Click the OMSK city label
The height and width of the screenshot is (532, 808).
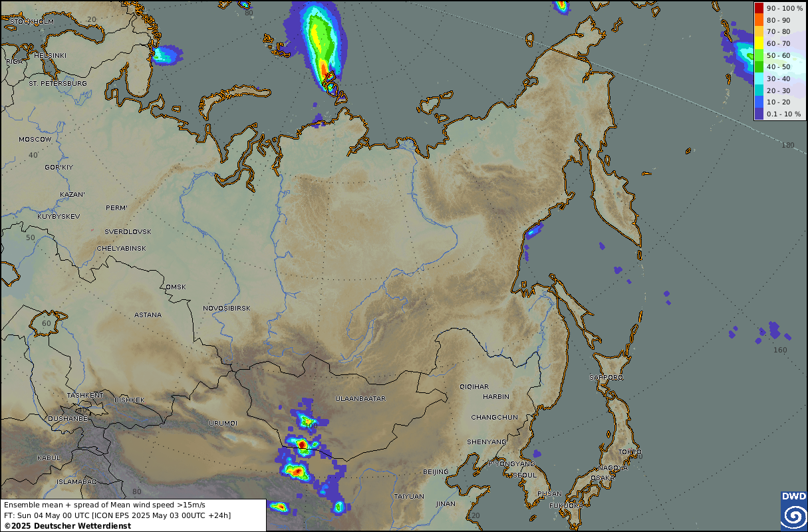pyautogui.click(x=176, y=287)
